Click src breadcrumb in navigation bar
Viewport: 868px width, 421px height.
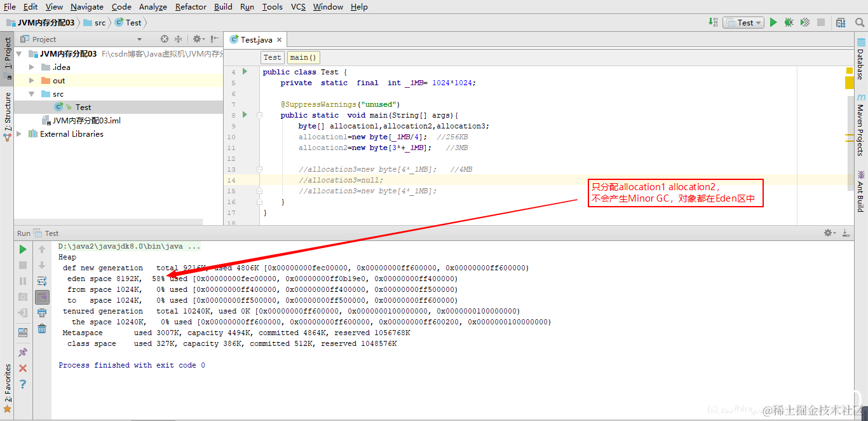95,22
